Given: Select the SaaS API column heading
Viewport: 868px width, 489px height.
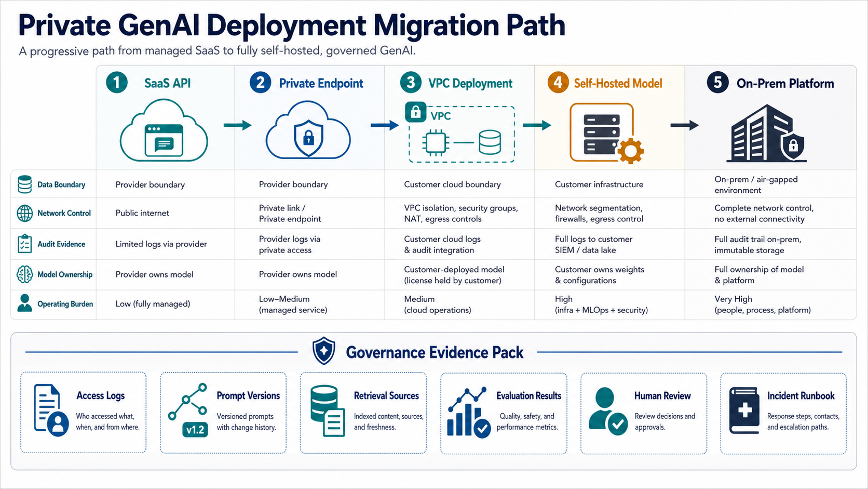Looking at the screenshot, I should click(x=167, y=83).
